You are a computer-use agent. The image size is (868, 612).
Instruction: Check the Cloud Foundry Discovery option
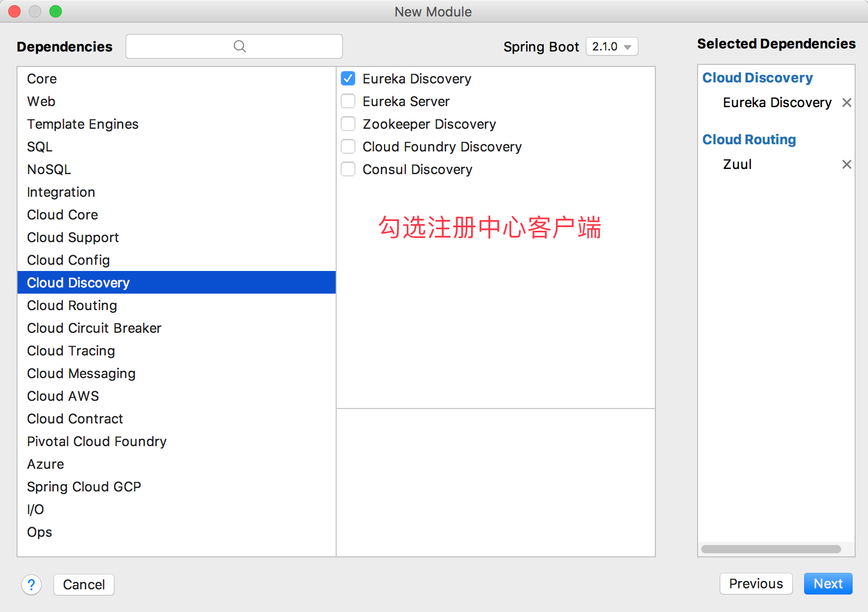pos(348,146)
